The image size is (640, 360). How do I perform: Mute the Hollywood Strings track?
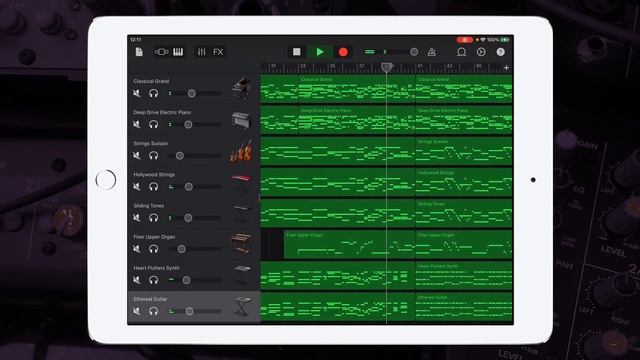tap(137, 187)
